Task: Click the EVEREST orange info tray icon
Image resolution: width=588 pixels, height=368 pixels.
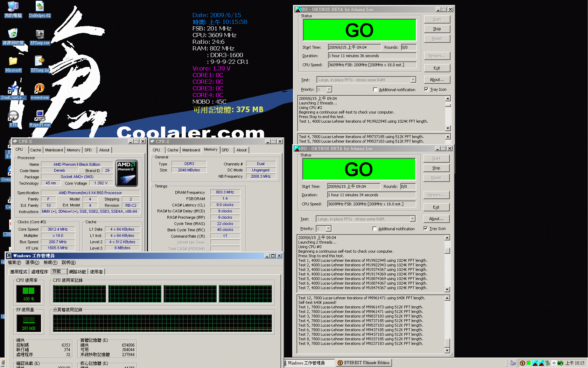Action: [523, 363]
